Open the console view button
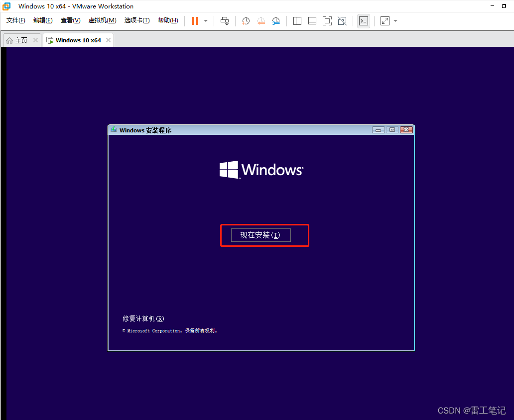 click(364, 21)
